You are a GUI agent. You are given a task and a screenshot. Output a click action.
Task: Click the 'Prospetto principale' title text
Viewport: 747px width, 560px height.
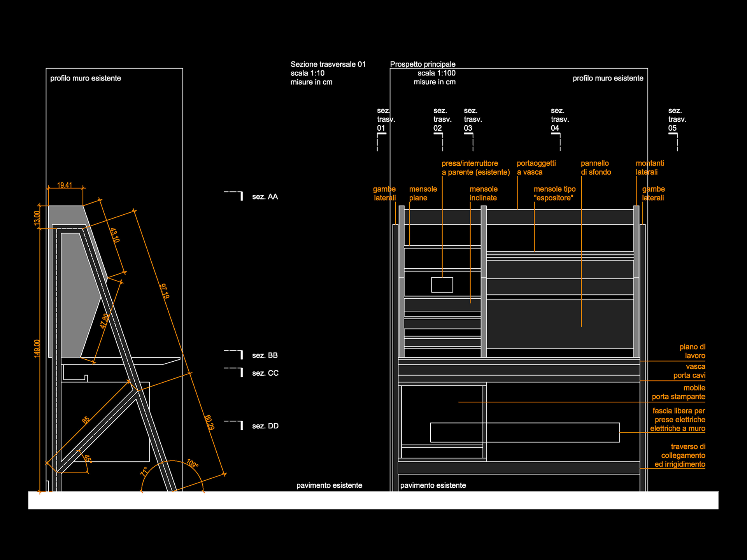click(423, 64)
